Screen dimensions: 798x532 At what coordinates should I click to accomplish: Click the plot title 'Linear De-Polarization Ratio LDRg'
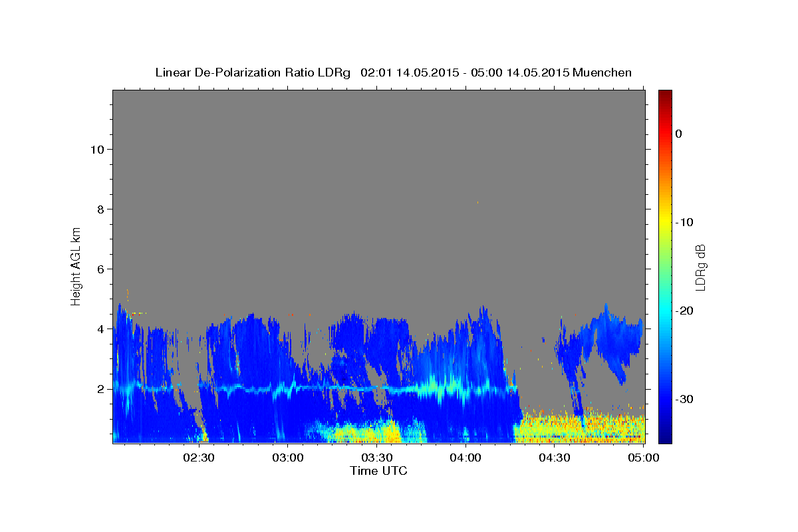253,72
